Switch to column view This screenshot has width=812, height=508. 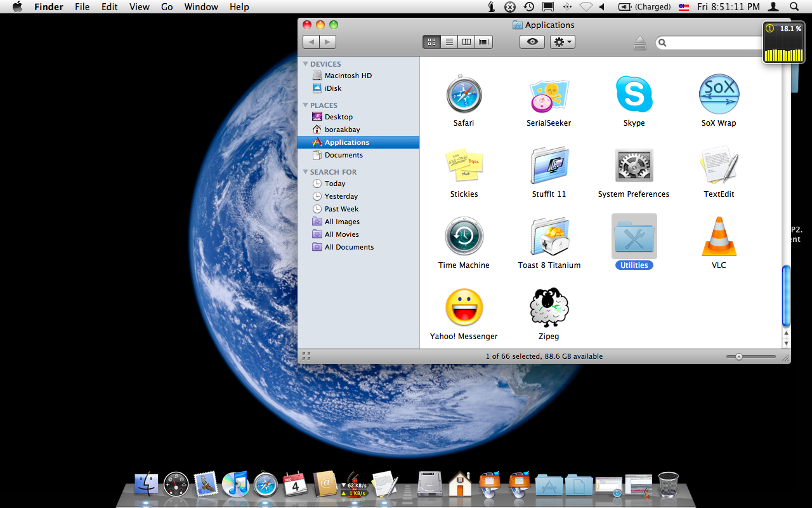click(466, 42)
